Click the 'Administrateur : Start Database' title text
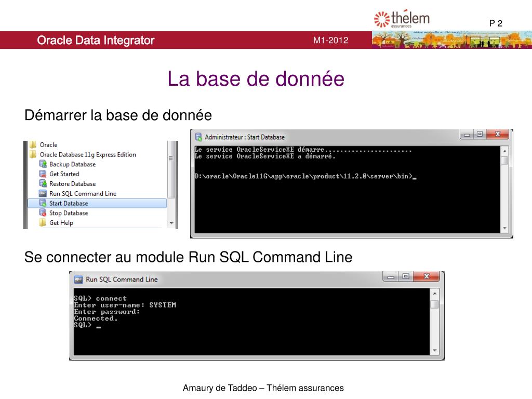This screenshot has height=399, width=532. pos(245,137)
